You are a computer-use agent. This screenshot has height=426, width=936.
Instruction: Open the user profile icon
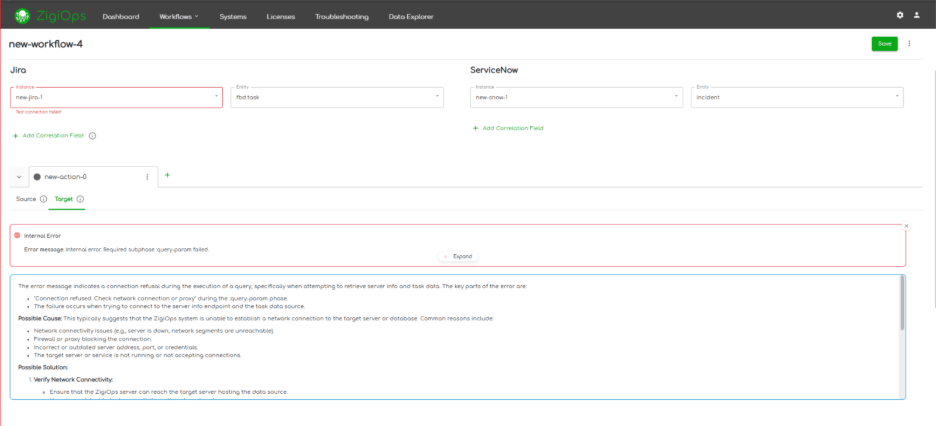click(x=916, y=16)
